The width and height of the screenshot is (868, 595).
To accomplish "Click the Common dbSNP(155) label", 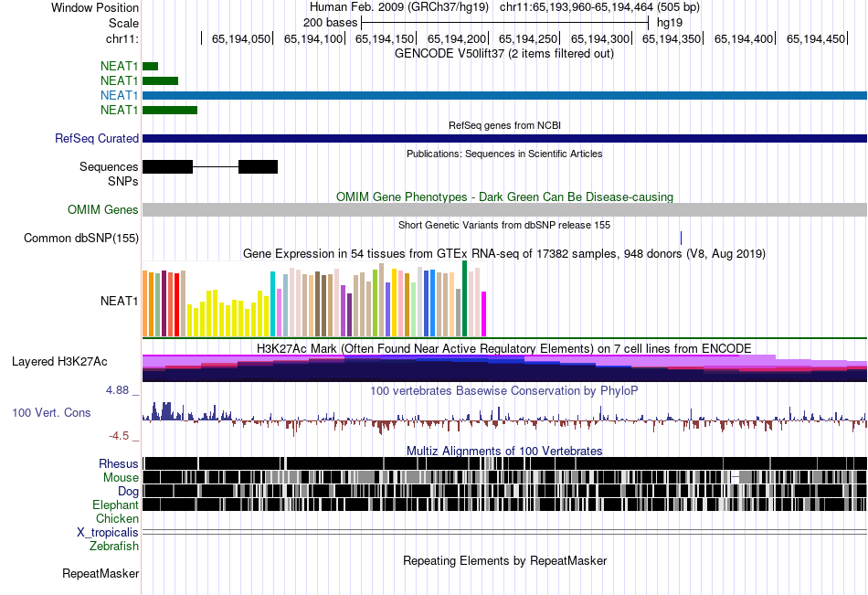I will [81, 239].
